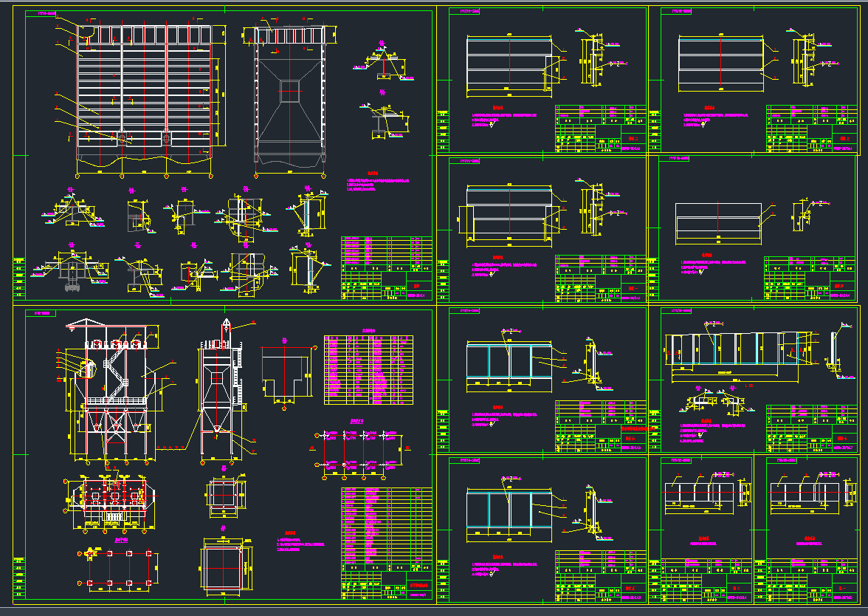Select the magenta parameter table with yellow grid

pyautogui.click(x=368, y=369)
